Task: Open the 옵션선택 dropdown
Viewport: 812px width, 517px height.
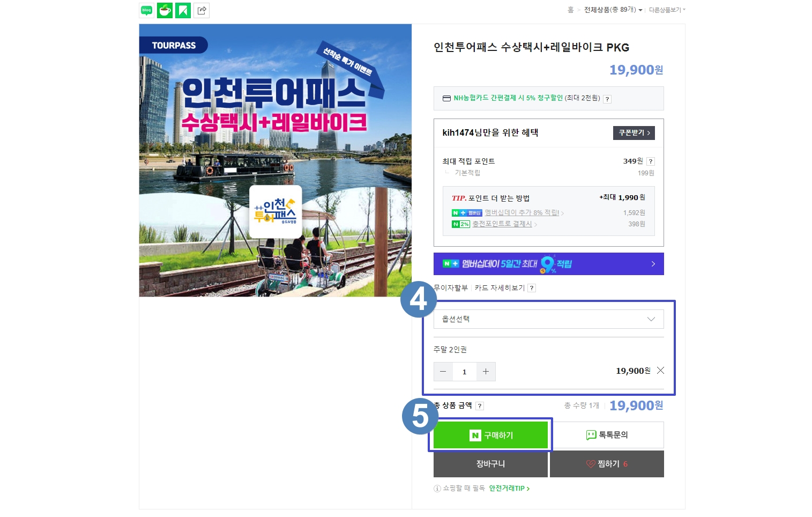Action: pyautogui.click(x=549, y=319)
